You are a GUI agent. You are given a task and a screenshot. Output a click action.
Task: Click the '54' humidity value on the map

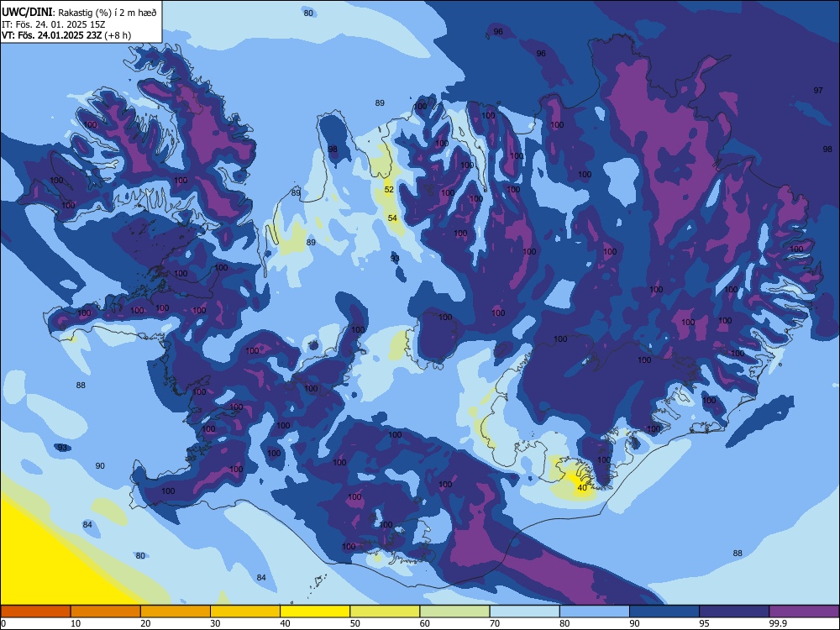(x=392, y=218)
